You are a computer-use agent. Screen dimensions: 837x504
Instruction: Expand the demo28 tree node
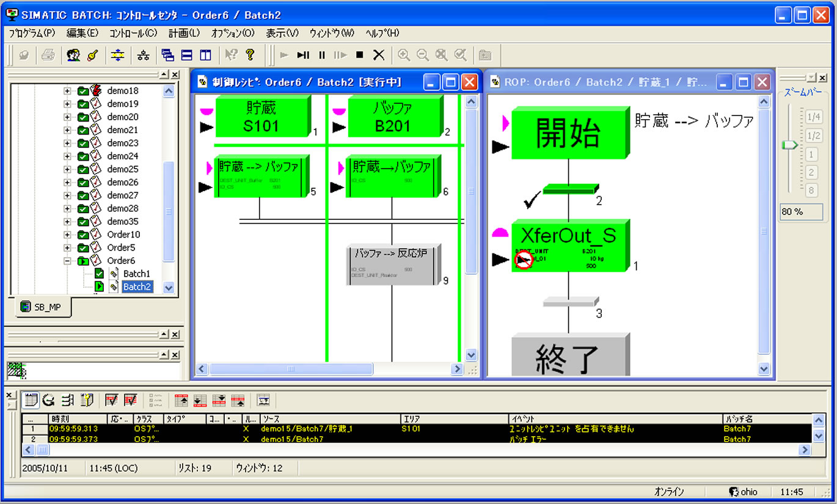67,208
